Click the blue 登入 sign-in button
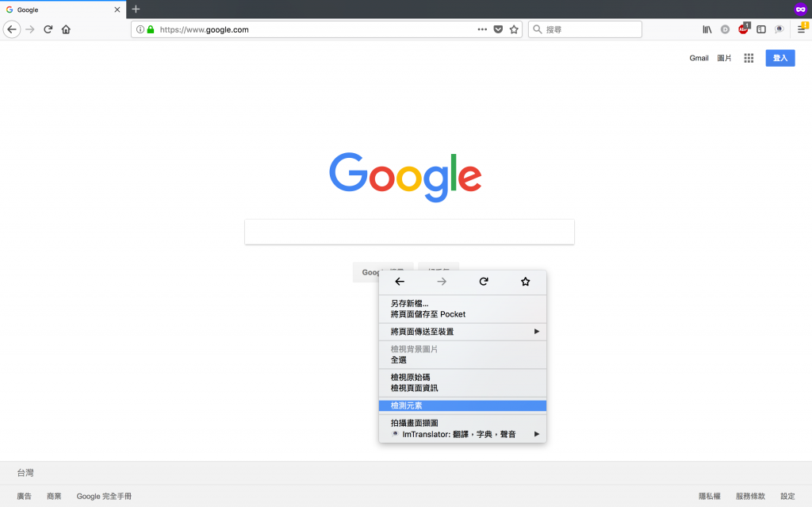The height and width of the screenshot is (507, 812). coord(780,58)
